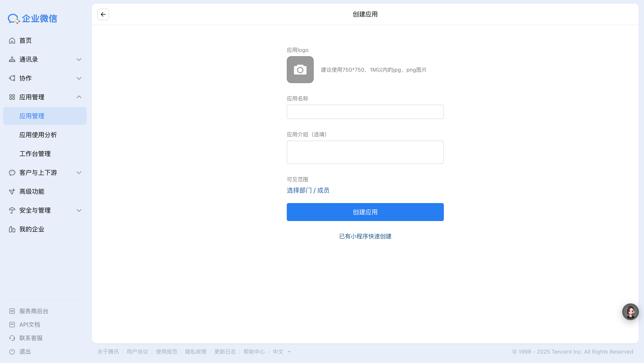
Task: Click 退出 to log out
Action: pos(25,352)
